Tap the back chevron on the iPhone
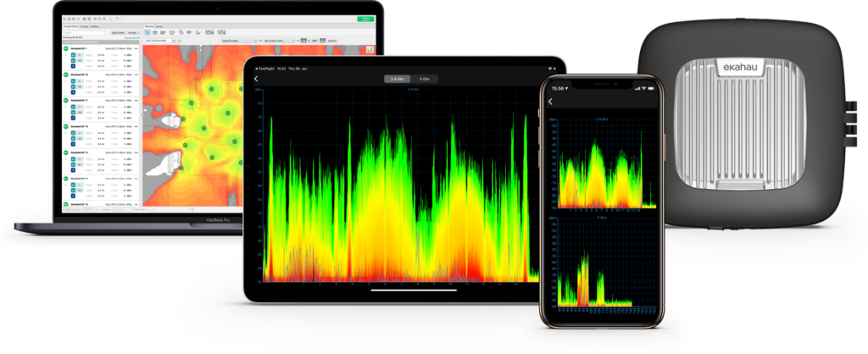 tap(550, 101)
